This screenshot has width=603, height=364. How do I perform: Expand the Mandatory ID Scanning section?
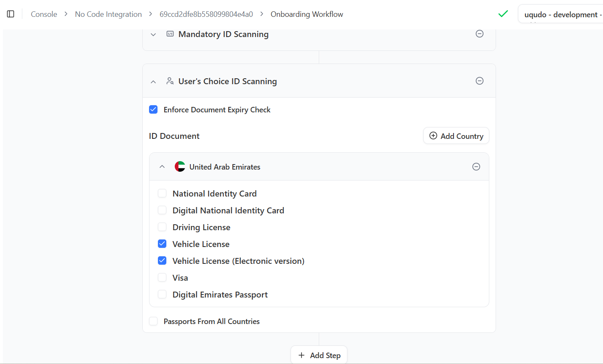(x=153, y=35)
